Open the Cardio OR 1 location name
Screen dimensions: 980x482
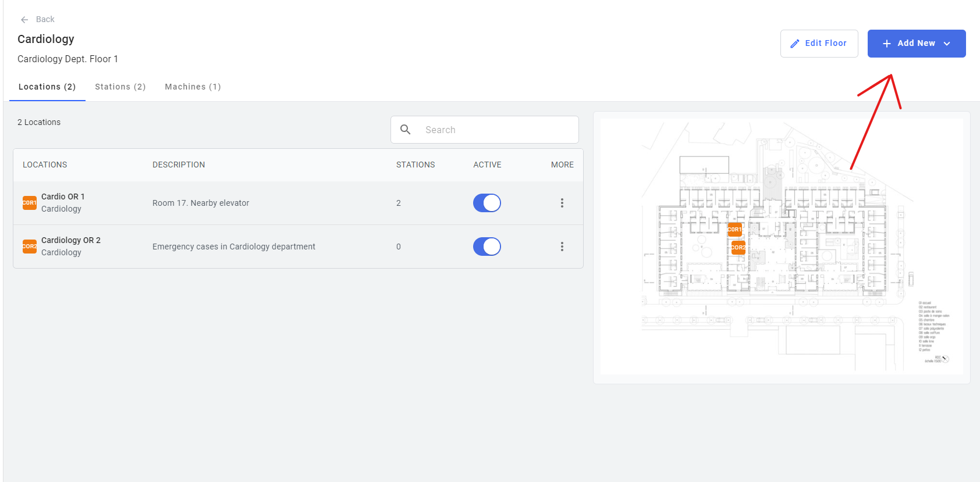click(x=63, y=197)
